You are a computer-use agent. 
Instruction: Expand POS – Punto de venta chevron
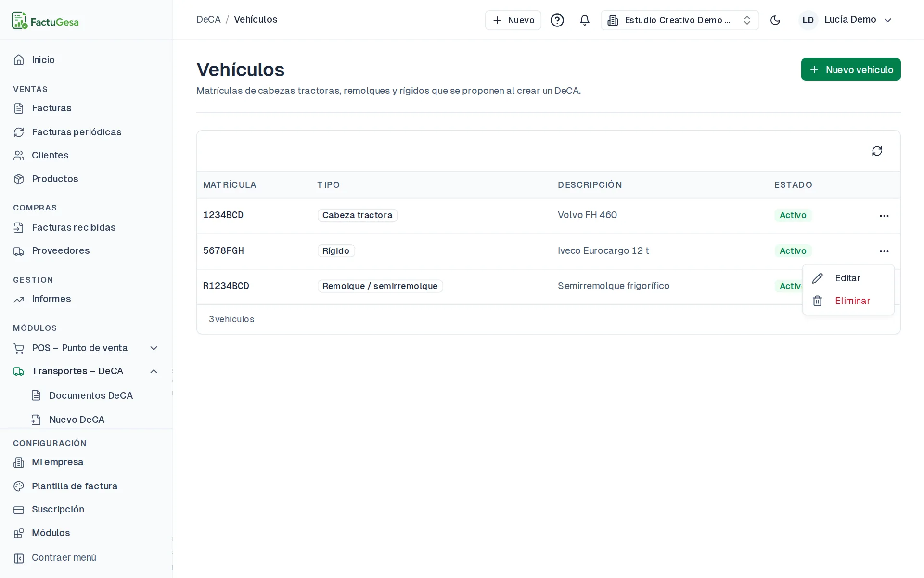click(154, 348)
